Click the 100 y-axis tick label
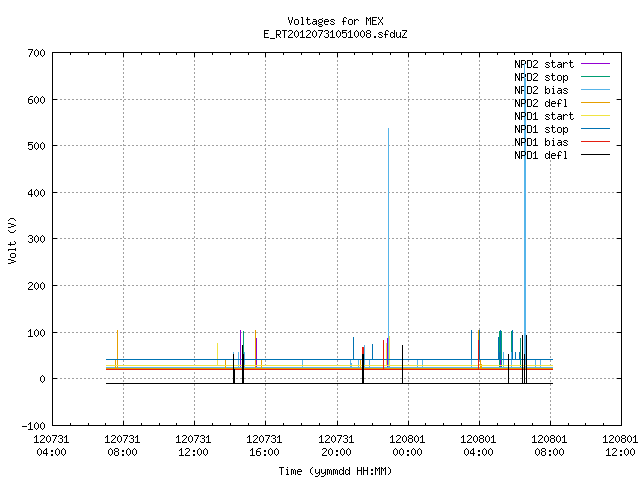The height and width of the screenshot is (480, 640). coord(36,333)
